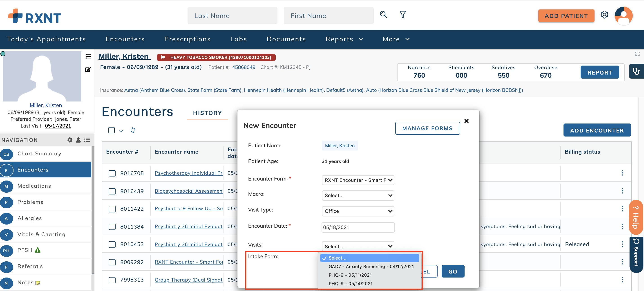Click the Add Encounter button
This screenshot has height=291, width=644.
point(597,130)
